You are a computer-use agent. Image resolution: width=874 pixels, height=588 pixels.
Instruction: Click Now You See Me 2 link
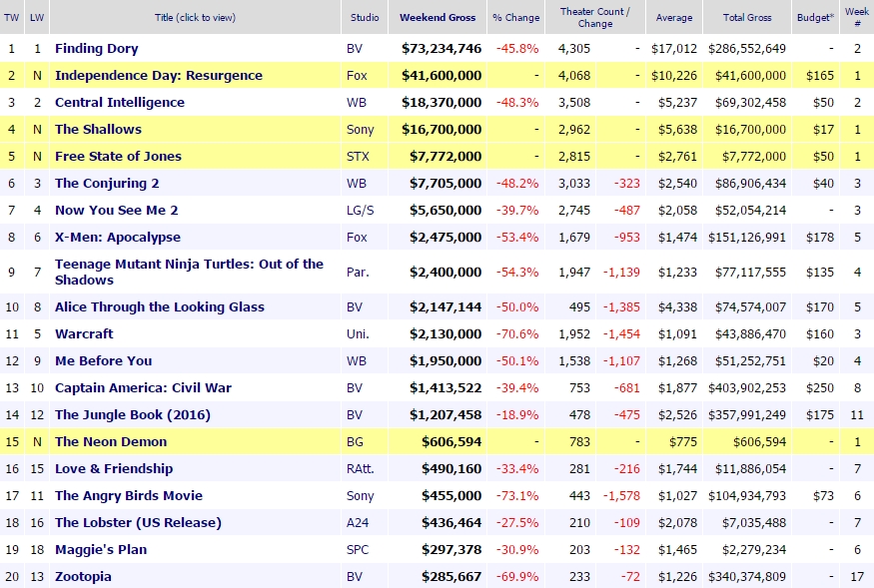tap(116, 210)
